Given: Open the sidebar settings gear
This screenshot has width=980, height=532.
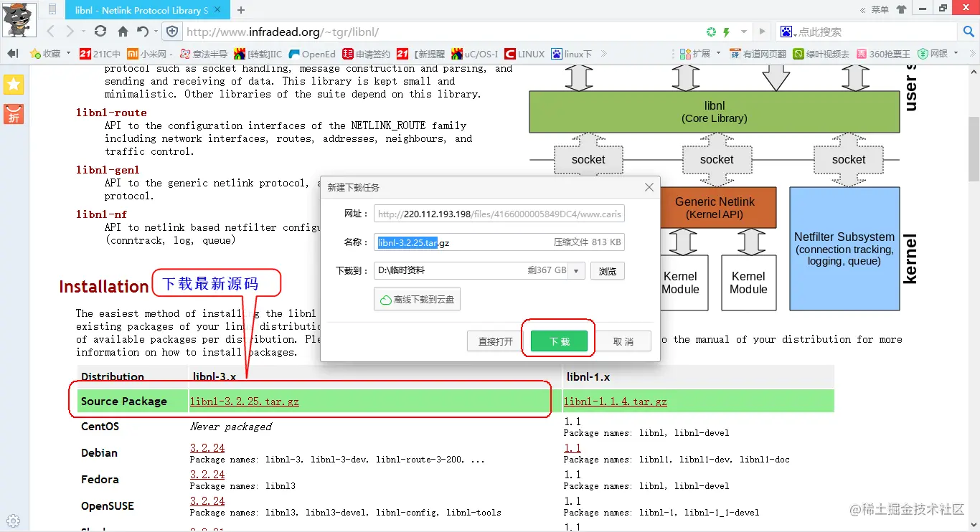Looking at the screenshot, I should pos(13,521).
